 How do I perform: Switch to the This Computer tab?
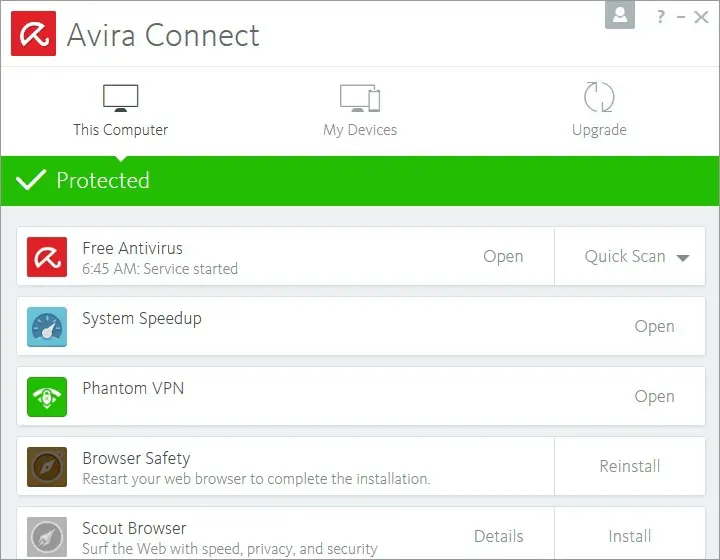(120, 110)
